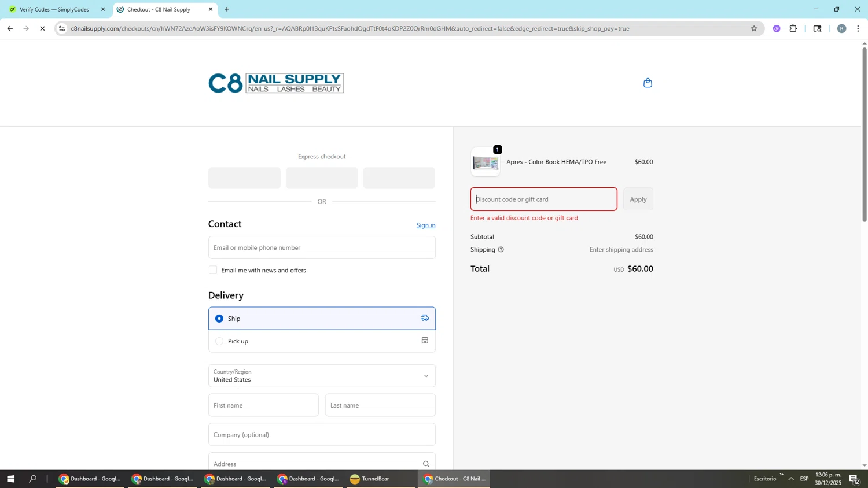This screenshot has width=868, height=488.
Task: Click the Last name field
Action: 380,405
